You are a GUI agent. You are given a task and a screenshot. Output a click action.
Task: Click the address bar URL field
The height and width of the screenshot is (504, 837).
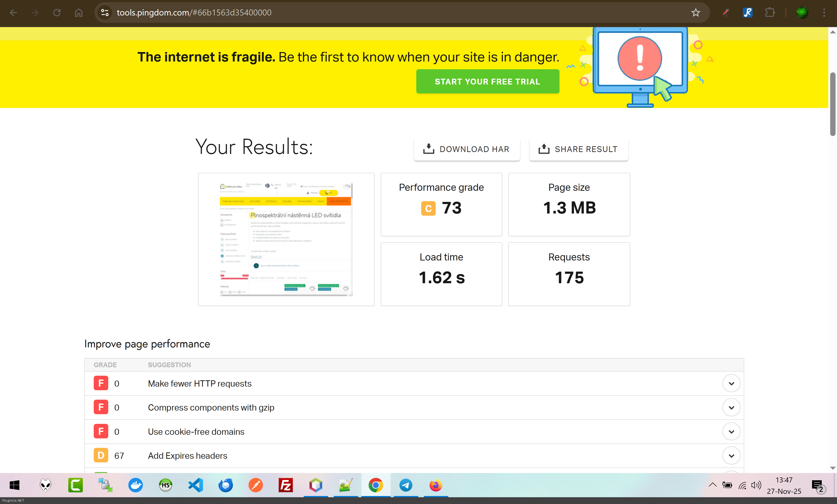click(374, 13)
